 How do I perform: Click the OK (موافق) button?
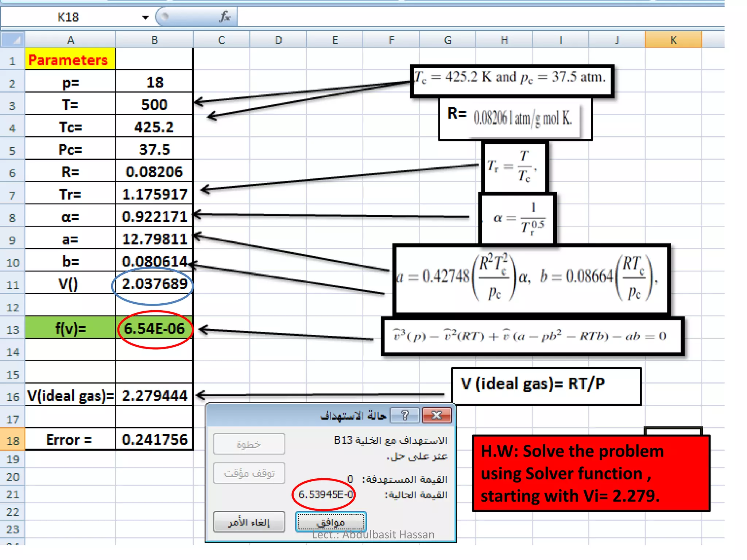pyautogui.click(x=331, y=522)
